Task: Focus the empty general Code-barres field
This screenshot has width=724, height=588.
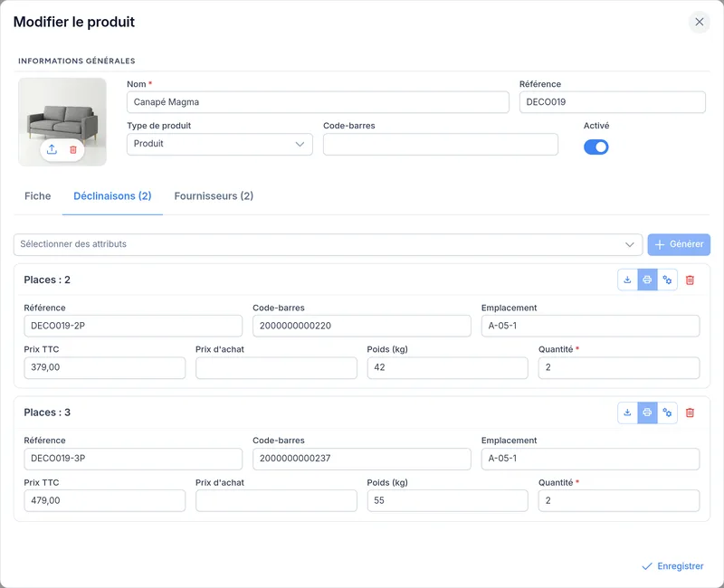Action: tap(441, 144)
